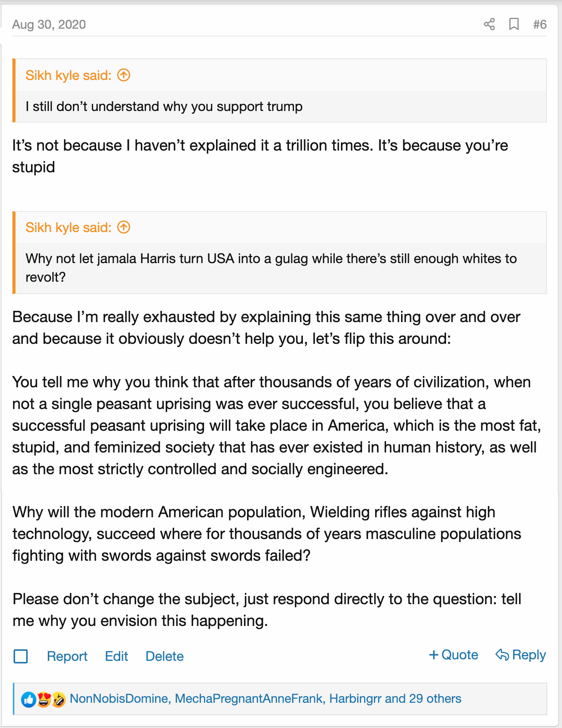Click the share icon in post header
This screenshot has height=728, width=562.
click(489, 24)
